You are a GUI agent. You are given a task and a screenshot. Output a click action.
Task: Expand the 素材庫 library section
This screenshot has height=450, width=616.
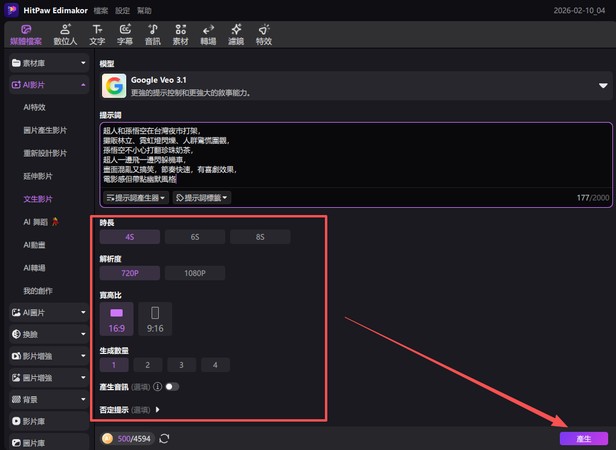tap(49, 63)
